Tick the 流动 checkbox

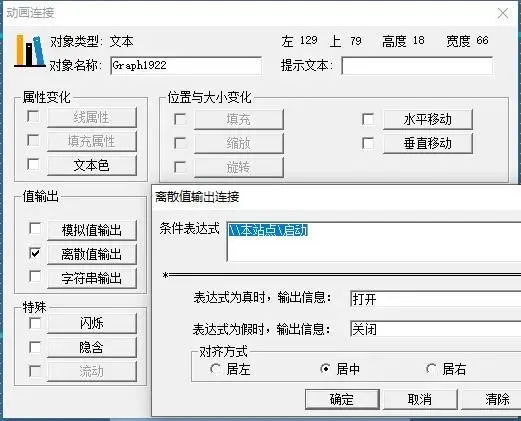coord(35,371)
